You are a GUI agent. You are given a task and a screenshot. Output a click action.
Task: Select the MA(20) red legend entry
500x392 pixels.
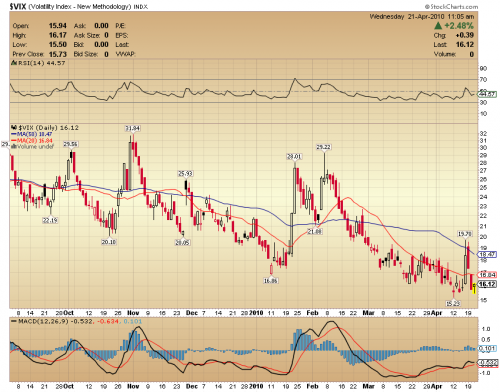[32, 140]
